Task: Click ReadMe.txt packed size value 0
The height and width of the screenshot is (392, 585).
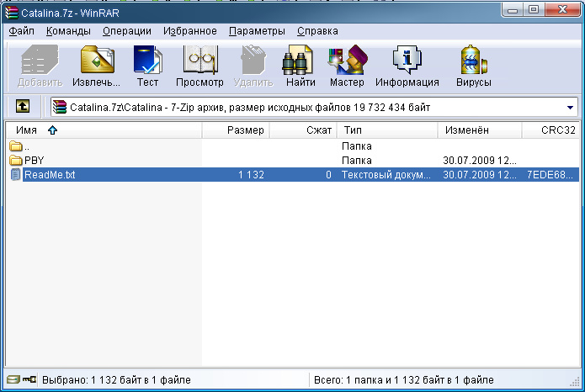Action: (x=328, y=175)
